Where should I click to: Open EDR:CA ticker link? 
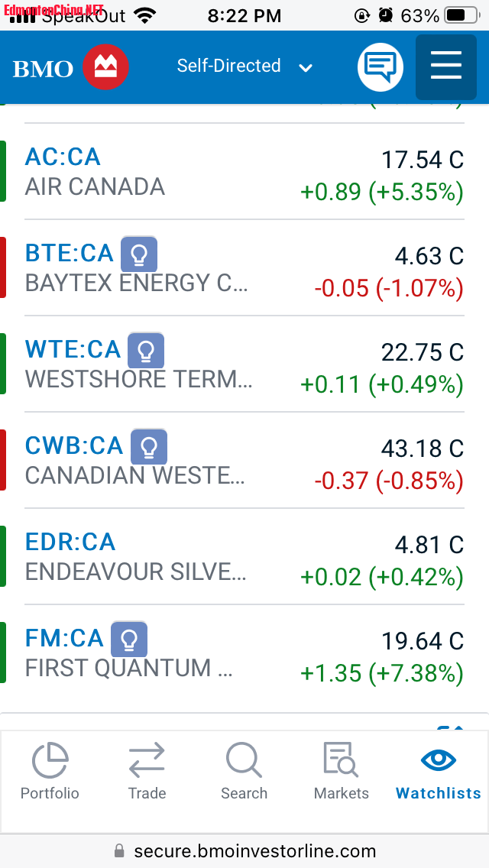point(70,542)
